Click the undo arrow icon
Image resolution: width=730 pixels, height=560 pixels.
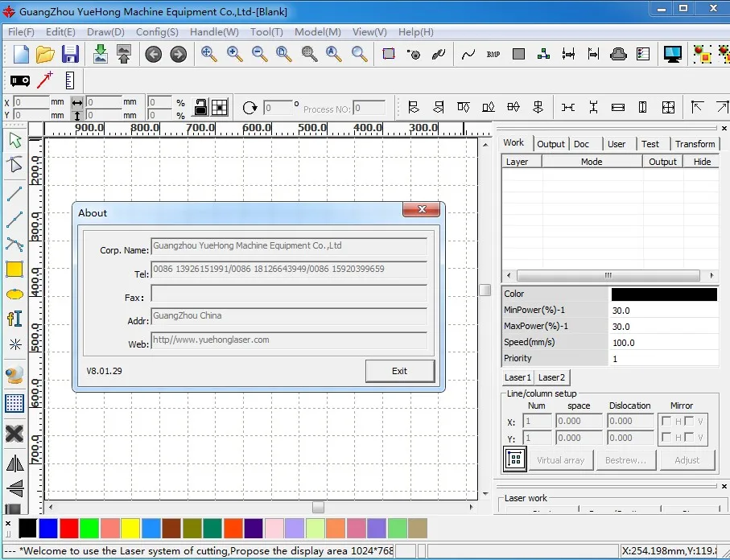153,54
